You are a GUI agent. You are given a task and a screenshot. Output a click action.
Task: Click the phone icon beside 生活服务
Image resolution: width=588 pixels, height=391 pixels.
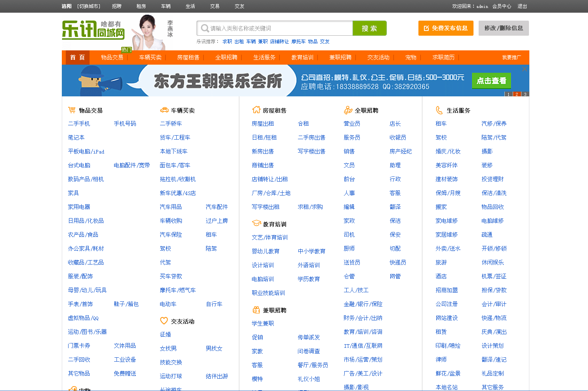(x=439, y=110)
